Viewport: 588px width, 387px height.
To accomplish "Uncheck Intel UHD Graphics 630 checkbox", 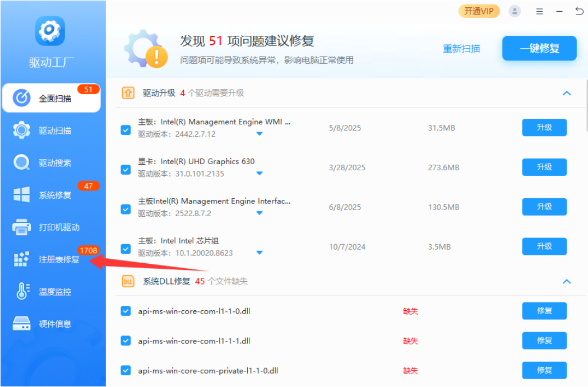I will point(126,170).
